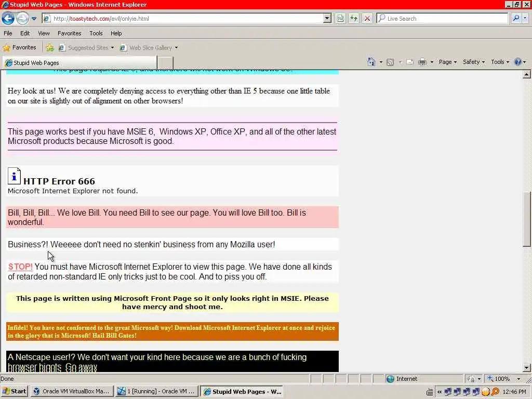Click the page scrollbar thumb
This screenshot has width=532, height=399.
coord(527,219)
